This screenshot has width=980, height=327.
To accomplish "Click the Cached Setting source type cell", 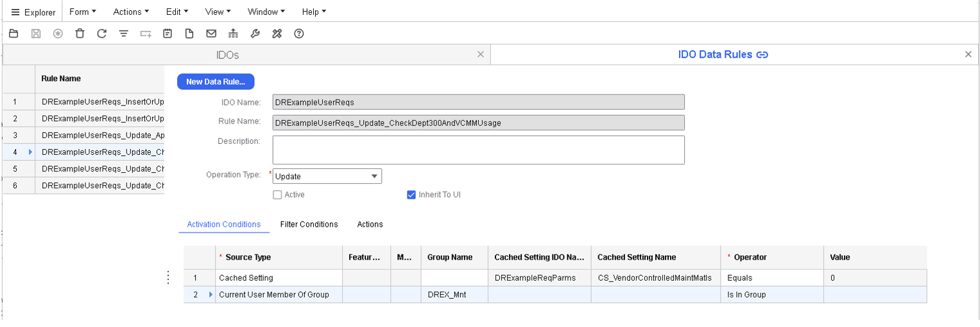I will click(x=279, y=278).
